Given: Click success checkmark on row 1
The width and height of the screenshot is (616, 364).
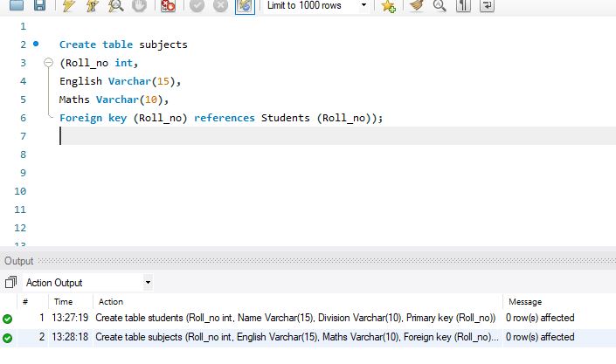Looking at the screenshot, I should pyautogui.click(x=8, y=319).
